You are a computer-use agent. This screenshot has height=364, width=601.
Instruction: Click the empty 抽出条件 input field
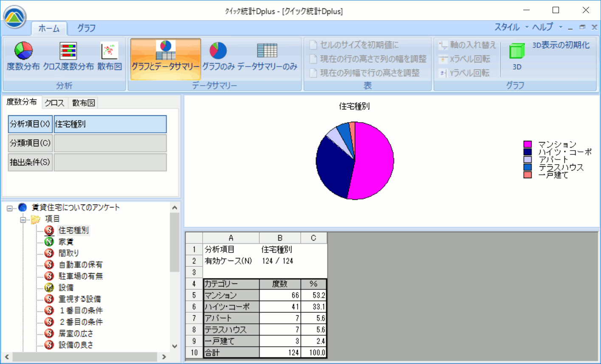[110, 162]
